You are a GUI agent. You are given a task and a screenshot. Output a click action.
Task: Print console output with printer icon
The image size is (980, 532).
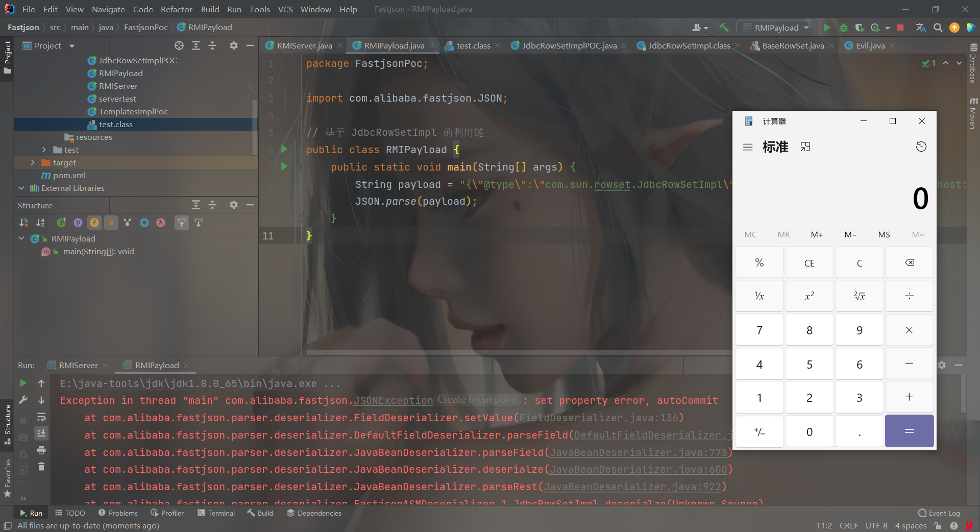(41, 450)
